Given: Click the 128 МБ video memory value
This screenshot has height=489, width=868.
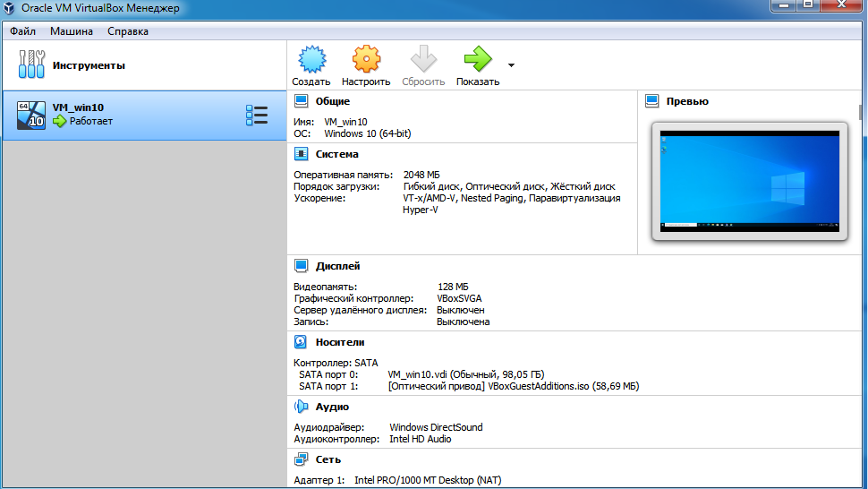Looking at the screenshot, I should pyautogui.click(x=453, y=287).
